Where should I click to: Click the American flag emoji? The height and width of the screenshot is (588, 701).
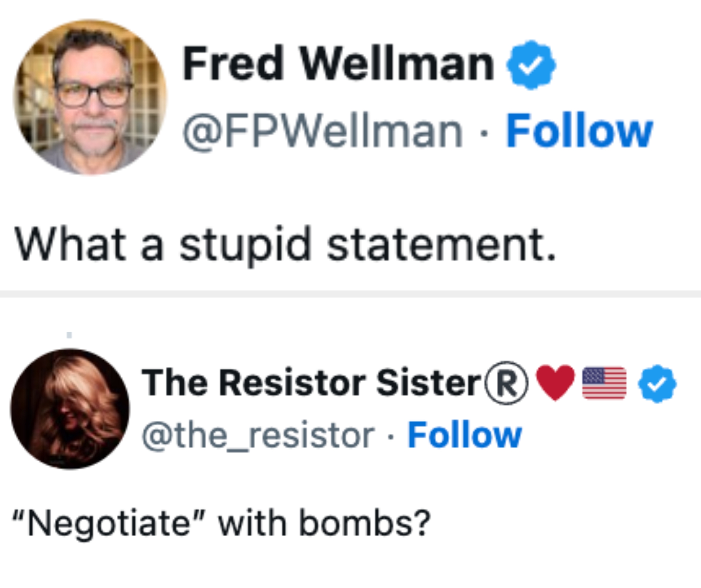604,383
